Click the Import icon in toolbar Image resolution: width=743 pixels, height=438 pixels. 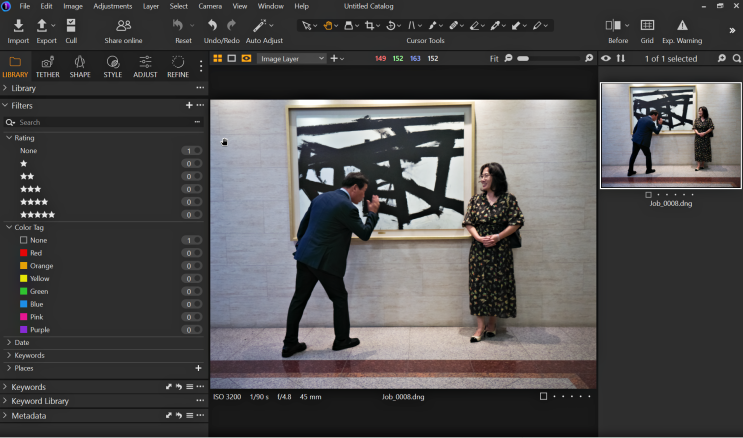tap(18, 26)
